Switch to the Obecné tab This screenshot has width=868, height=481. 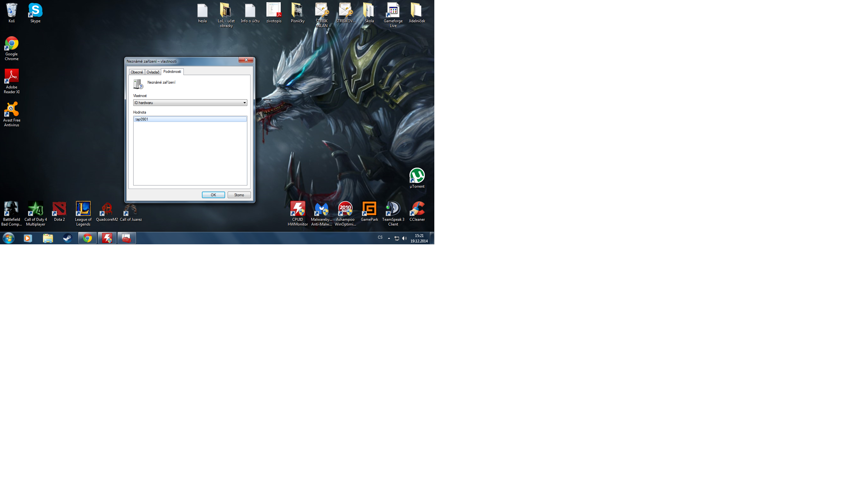137,72
